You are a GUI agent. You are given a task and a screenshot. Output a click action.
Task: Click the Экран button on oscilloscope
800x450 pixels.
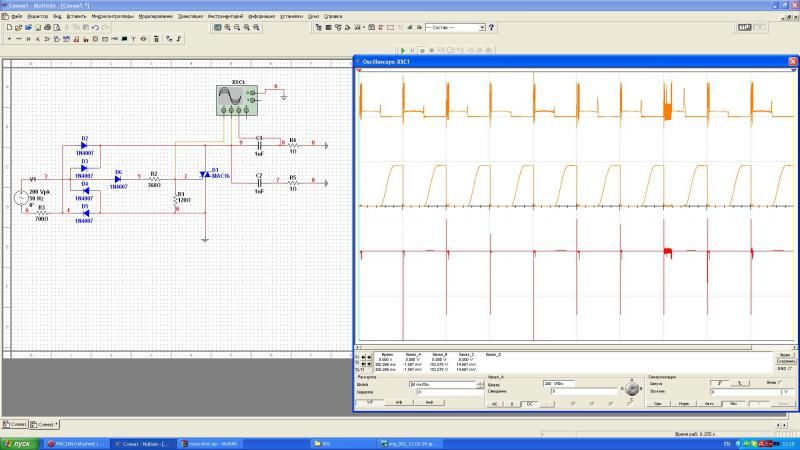pyautogui.click(x=785, y=355)
